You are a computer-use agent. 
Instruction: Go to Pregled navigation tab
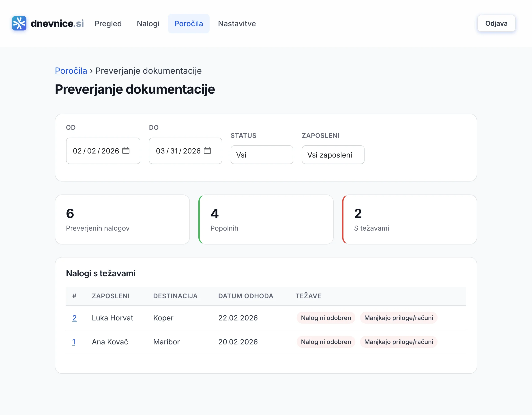(x=108, y=24)
